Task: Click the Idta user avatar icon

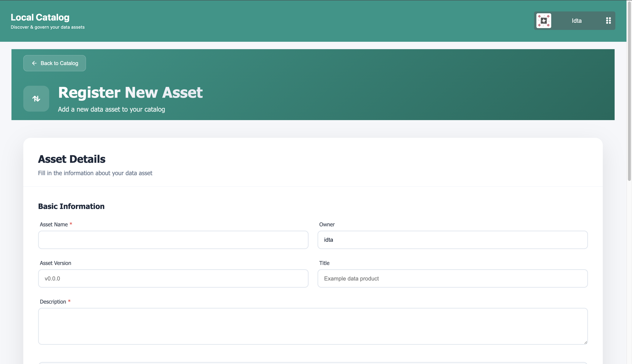Action: [x=543, y=21]
